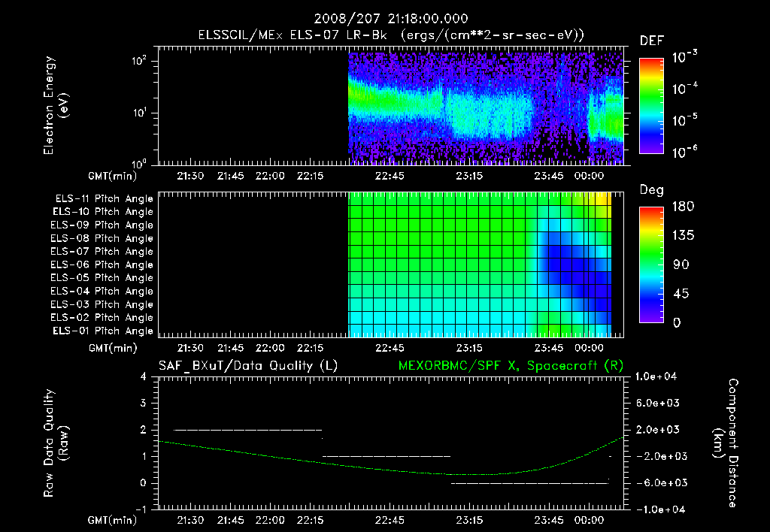Click 21:30 under the energy spectrogram

(190, 176)
